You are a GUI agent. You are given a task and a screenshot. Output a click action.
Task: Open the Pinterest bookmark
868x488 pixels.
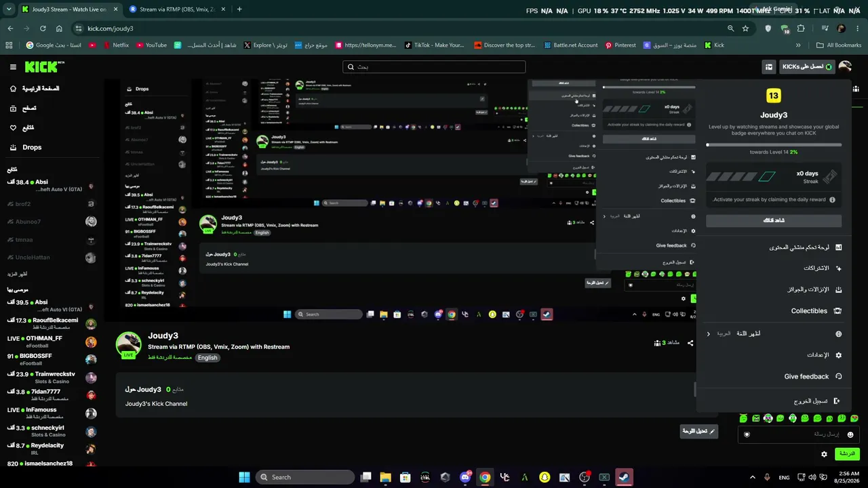[620, 45]
